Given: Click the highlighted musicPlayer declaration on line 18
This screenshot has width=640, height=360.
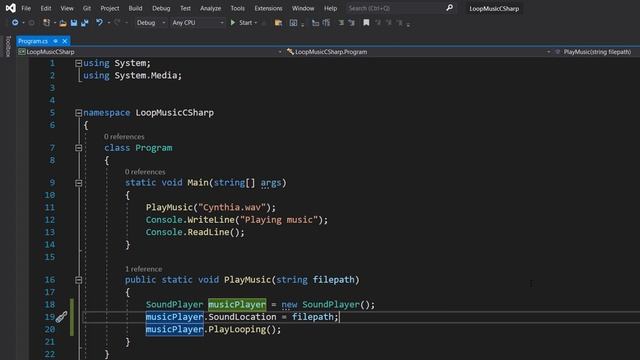Looking at the screenshot, I should 237,304.
